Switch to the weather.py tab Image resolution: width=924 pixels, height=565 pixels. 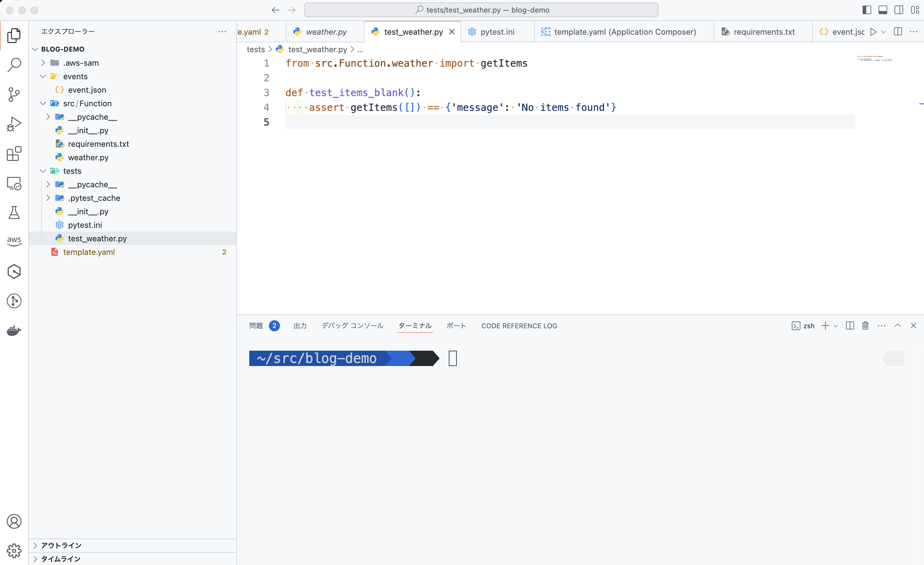[x=325, y=32]
